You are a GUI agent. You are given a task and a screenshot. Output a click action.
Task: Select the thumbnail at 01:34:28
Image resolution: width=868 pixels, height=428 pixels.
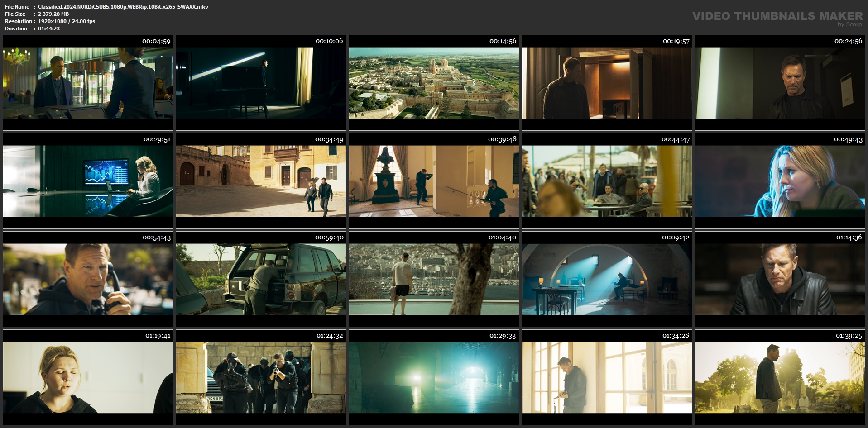607,377
